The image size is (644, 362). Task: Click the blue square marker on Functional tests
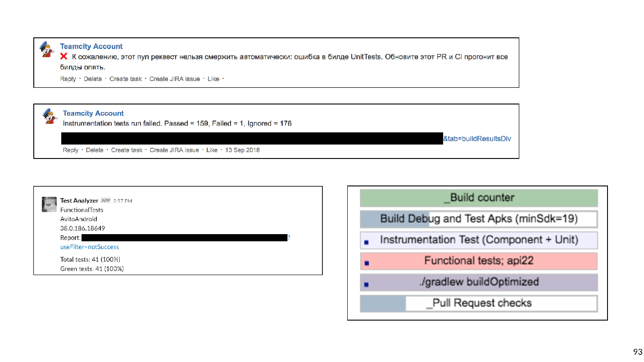(x=366, y=263)
